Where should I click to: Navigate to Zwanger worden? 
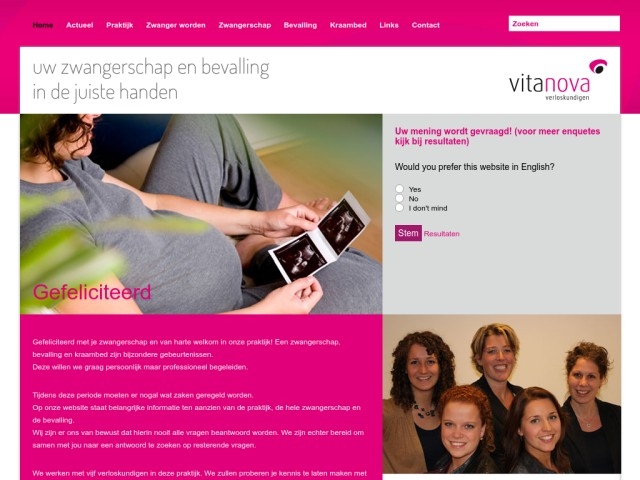tap(176, 25)
